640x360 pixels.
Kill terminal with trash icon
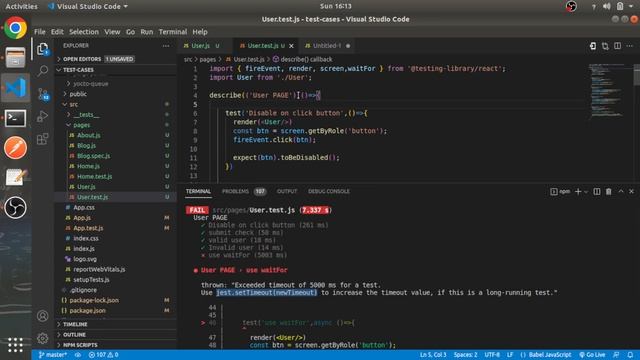609,191
